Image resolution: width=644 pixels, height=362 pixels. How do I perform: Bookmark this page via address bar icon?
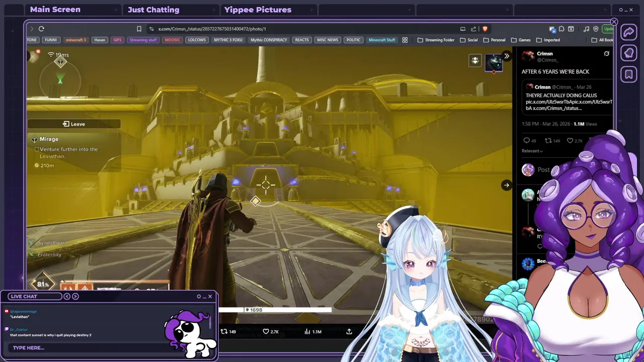pos(139,29)
